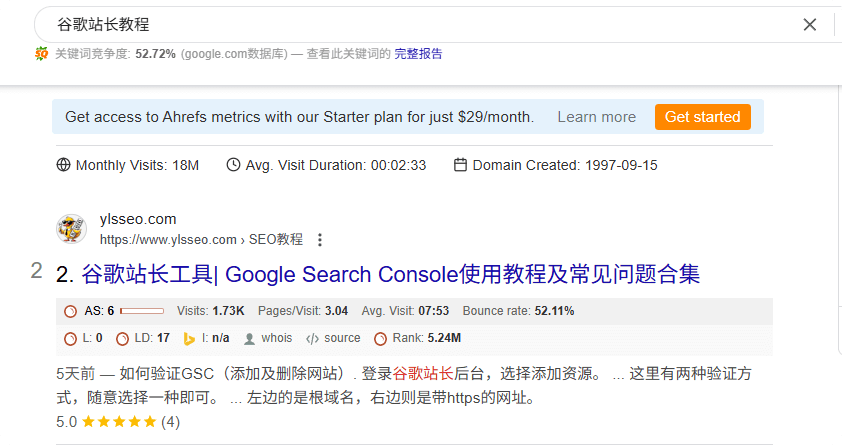The height and width of the screenshot is (445, 842).
Task: Click the whois person icon
Action: click(x=249, y=339)
